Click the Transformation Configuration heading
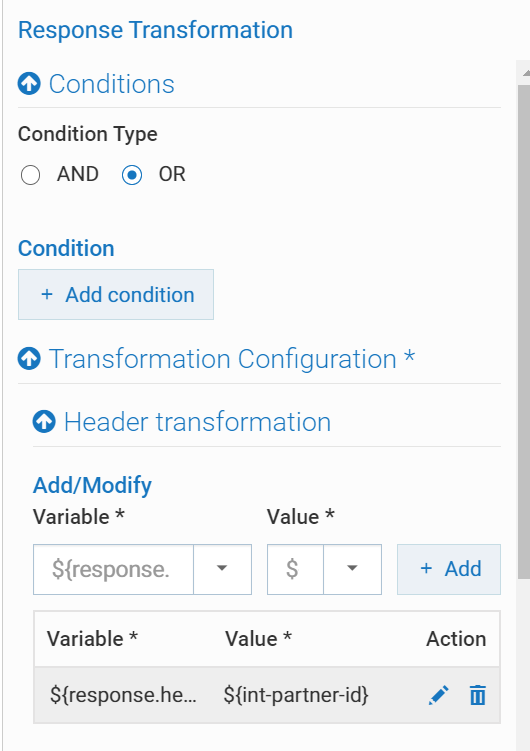This screenshot has height=751, width=530. point(232,359)
